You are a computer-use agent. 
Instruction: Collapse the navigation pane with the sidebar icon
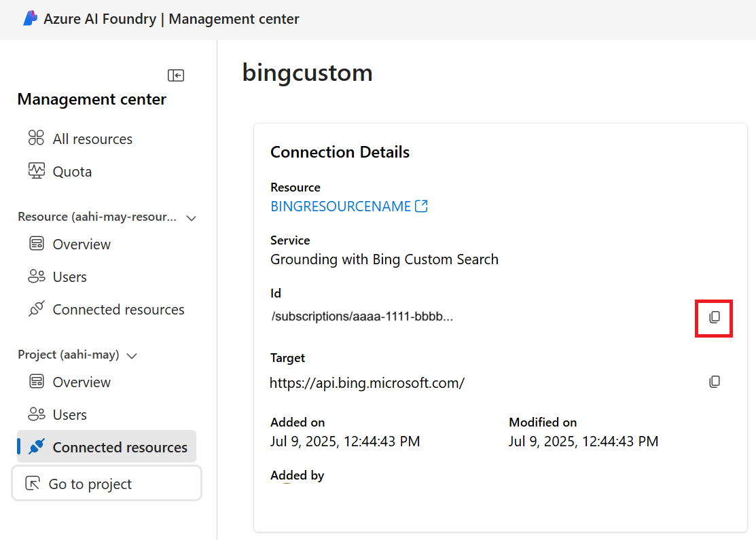click(176, 75)
